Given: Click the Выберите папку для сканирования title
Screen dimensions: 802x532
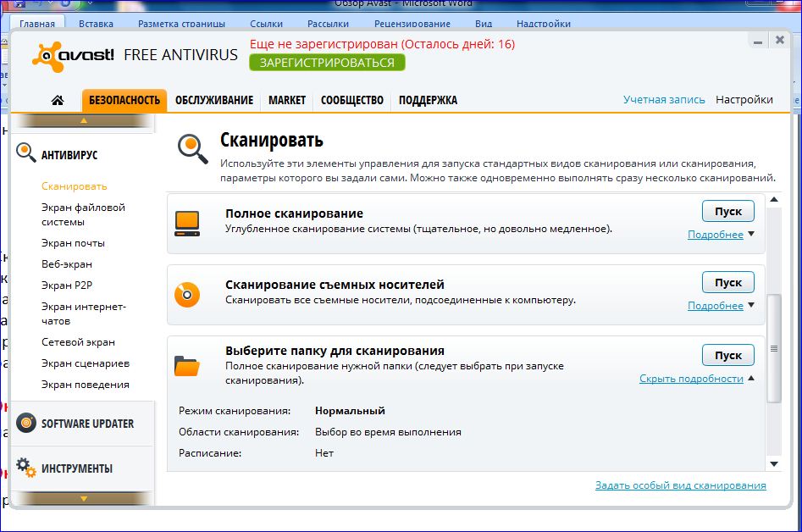Looking at the screenshot, I should (x=335, y=351).
